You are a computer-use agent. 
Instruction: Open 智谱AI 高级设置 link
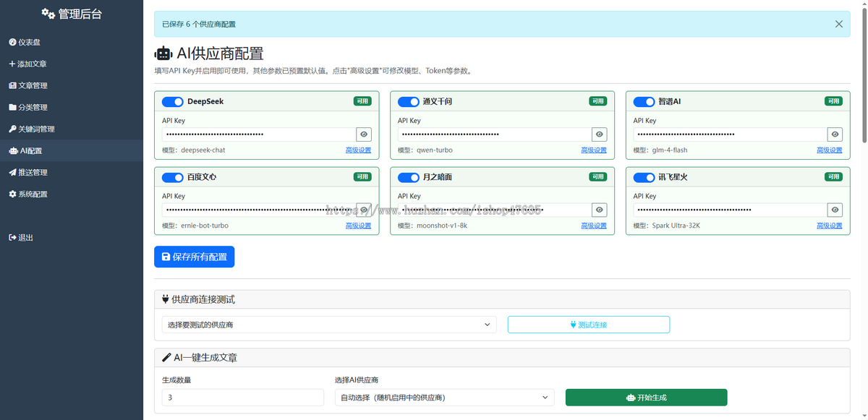[830, 150]
